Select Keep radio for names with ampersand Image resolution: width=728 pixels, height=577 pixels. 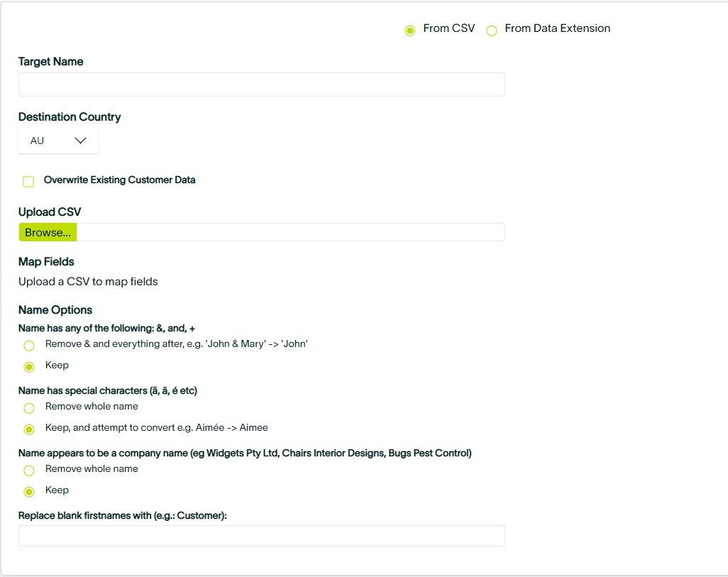point(29,367)
